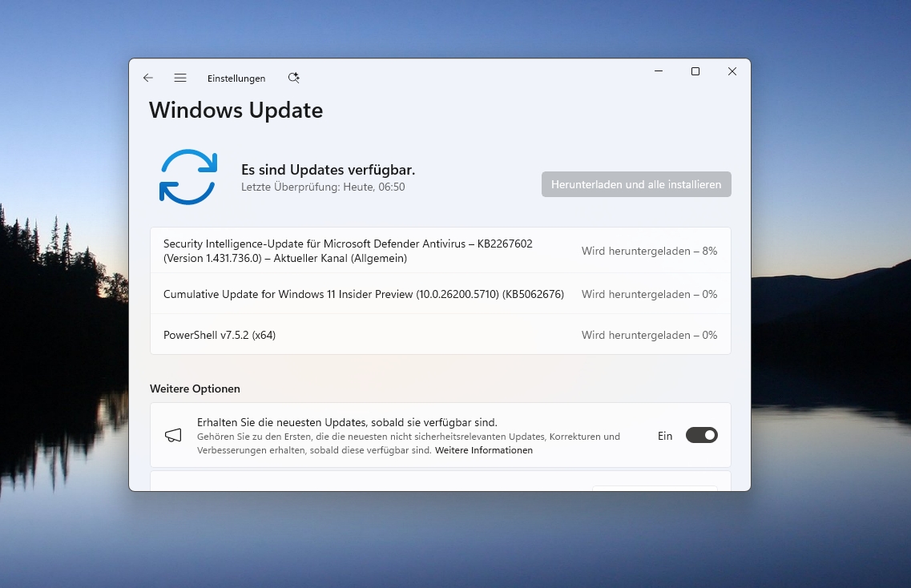Maximize the Einstellungen window

pos(695,70)
